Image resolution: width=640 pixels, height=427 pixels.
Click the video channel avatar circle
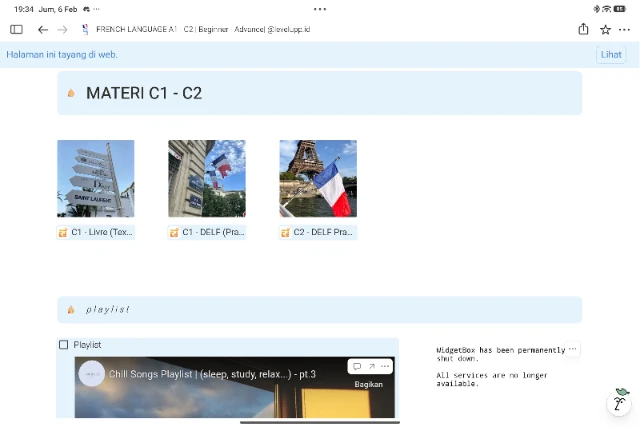click(x=91, y=374)
